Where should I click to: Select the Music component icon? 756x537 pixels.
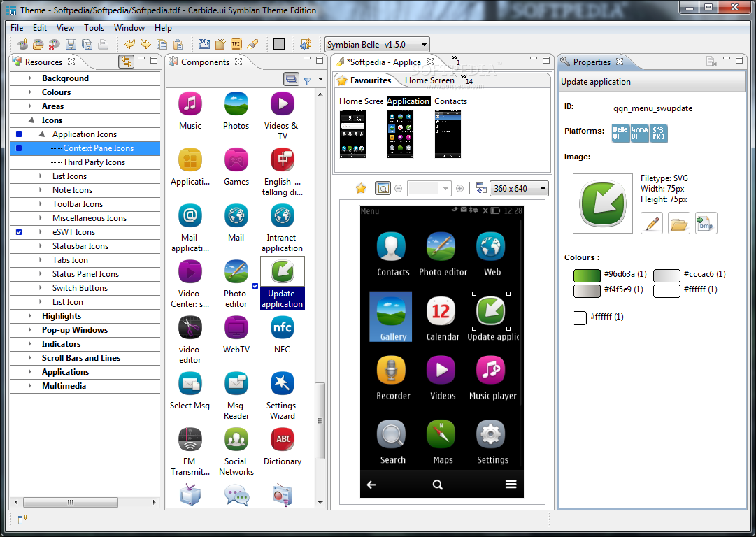tap(190, 103)
